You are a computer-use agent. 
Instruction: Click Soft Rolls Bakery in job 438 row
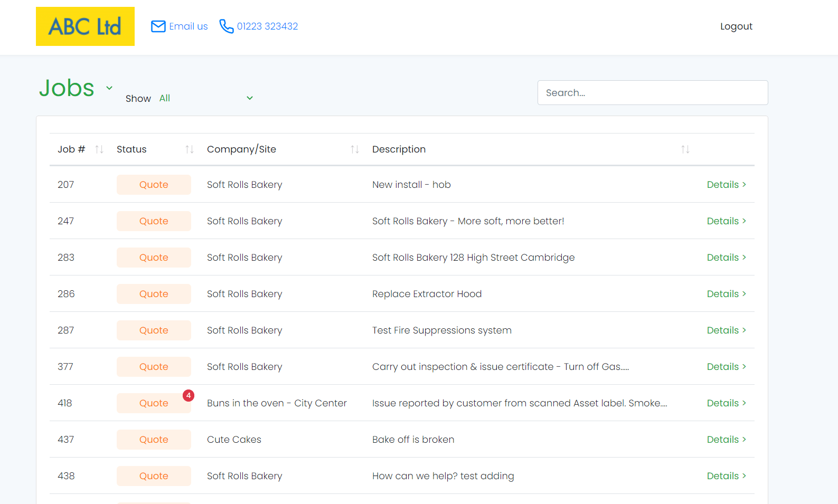[244, 476]
